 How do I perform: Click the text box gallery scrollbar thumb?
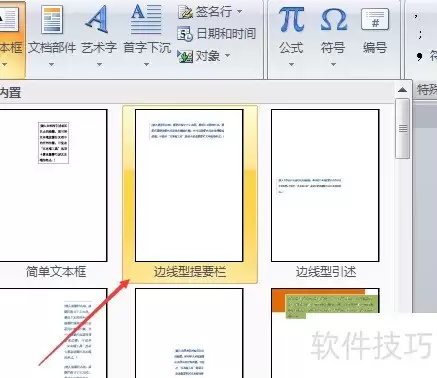(403, 128)
